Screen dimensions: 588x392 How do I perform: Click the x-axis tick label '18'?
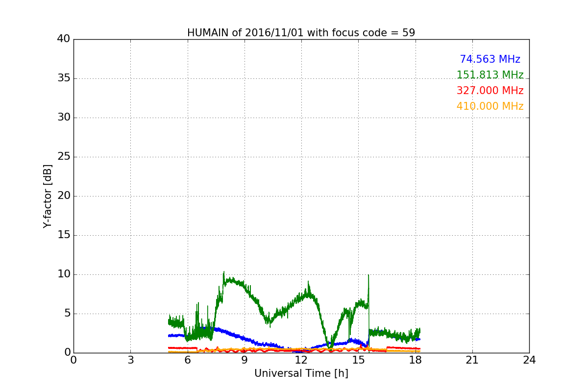tap(415, 360)
